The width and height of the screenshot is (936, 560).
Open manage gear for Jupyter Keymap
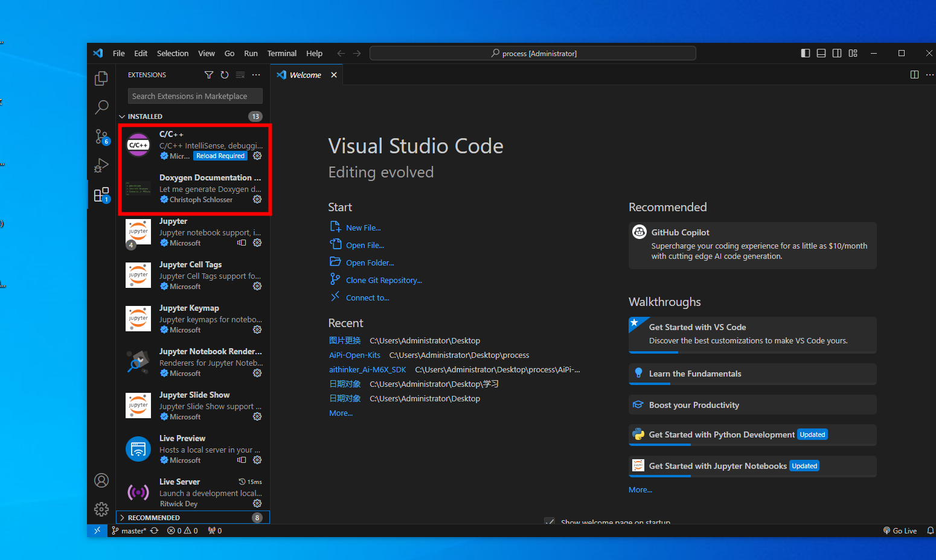(x=257, y=329)
